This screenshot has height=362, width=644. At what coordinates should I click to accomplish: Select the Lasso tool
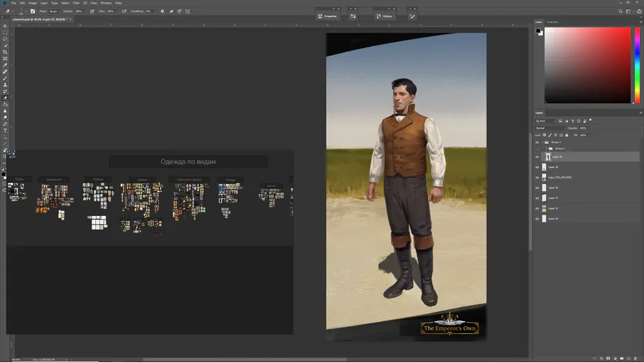[x=5, y=39]
